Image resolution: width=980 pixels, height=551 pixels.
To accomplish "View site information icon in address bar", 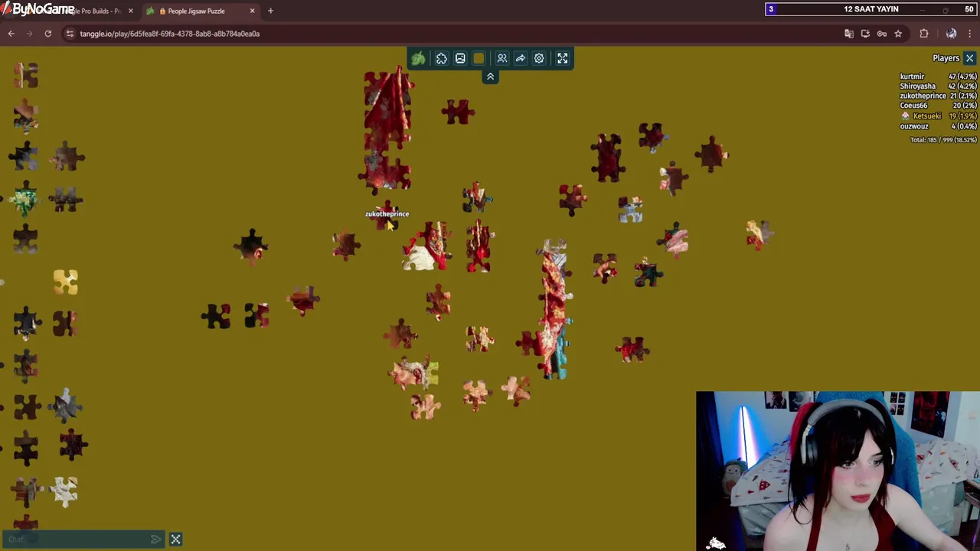I will 70,34.
